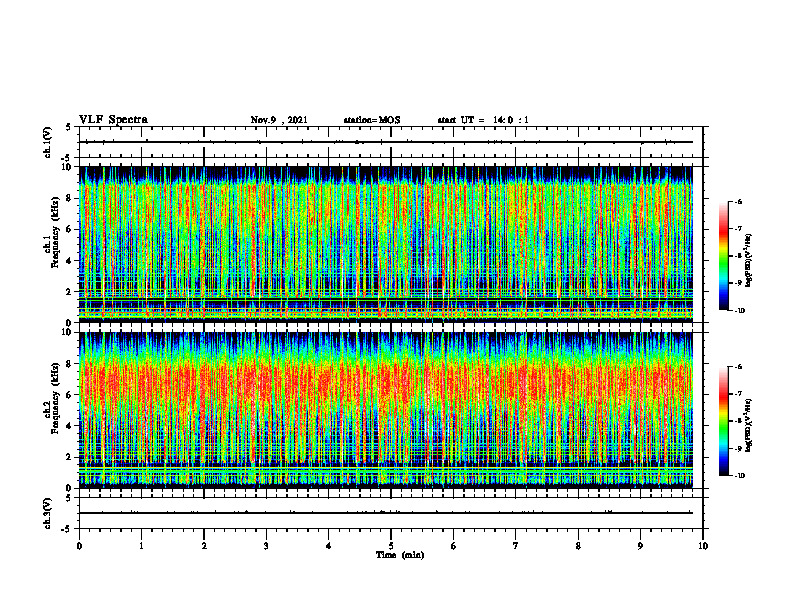Click time axis tick label "0"

(x=79, y=546)
